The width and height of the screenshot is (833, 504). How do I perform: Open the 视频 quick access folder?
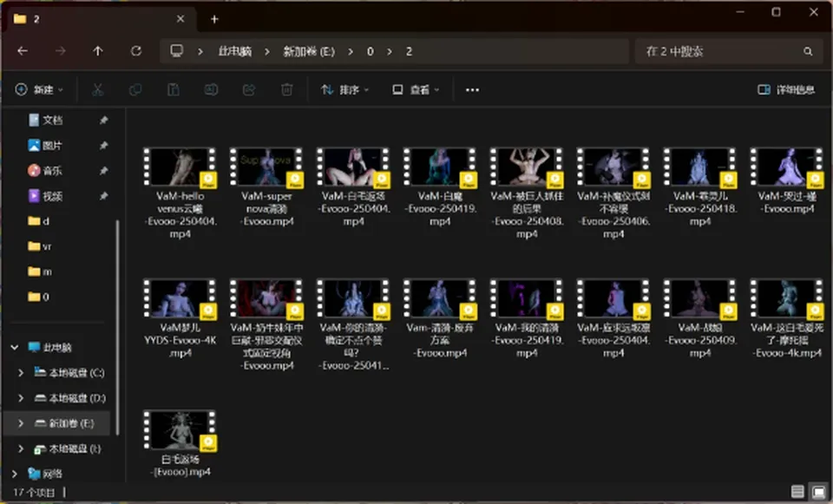(45, 196)
